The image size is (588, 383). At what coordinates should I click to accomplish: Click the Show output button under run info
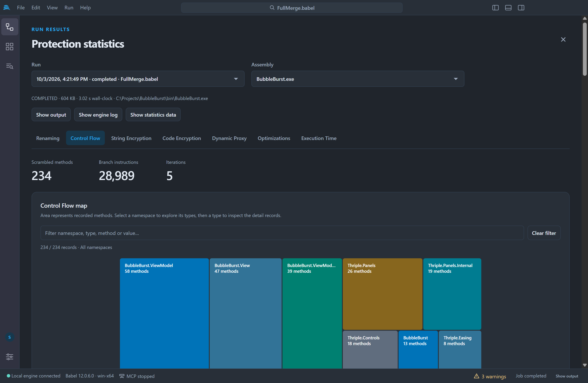pos(51,115)
